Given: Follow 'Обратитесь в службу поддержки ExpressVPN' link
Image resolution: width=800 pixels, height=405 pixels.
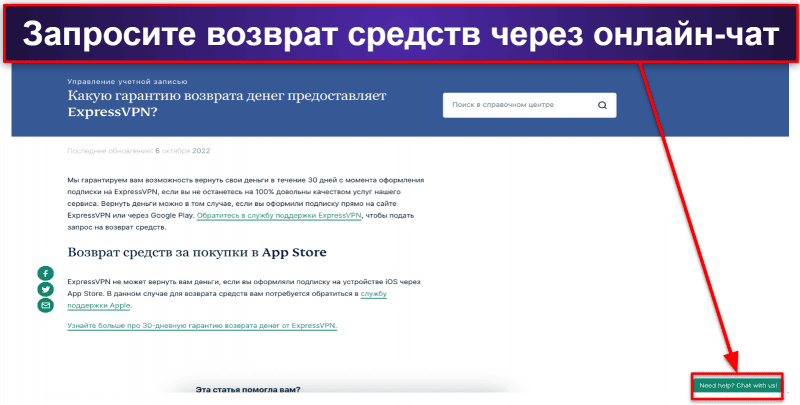Looking at the screenshot, I should pos(279,216).
